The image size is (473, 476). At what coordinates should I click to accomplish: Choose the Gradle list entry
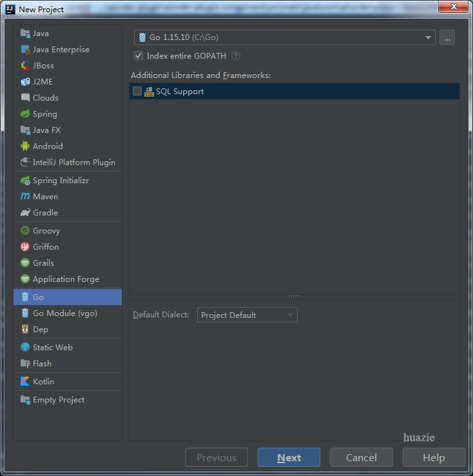68,212
